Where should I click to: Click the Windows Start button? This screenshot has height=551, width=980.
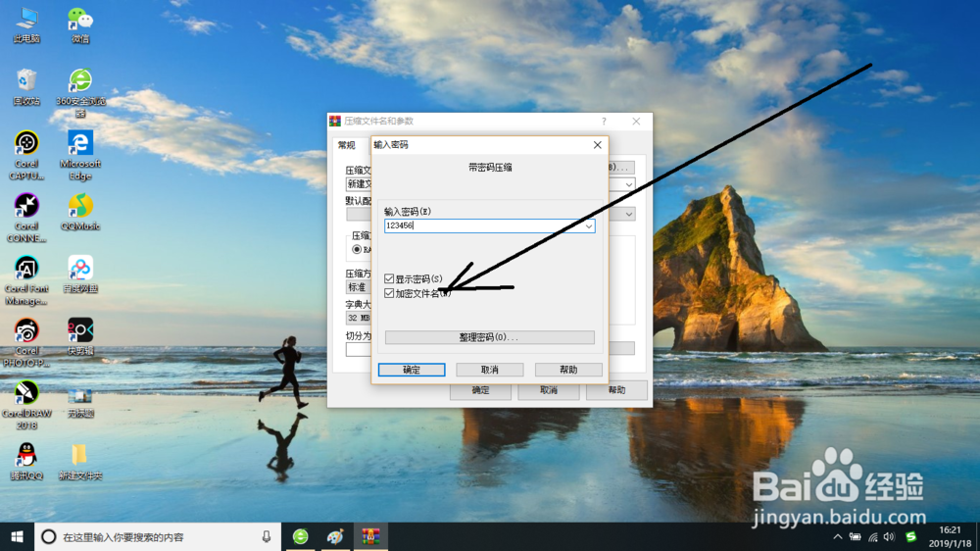[17, 536]
